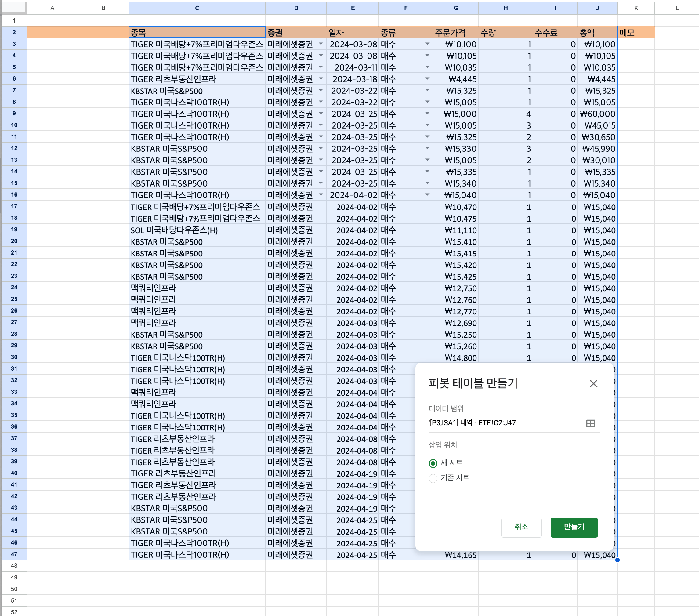Click the KBSTAR 미국S&P500 cell in row 7
The width and height of the screenshot is (699, 616).
pyautogui.click(x=197, y=90)
